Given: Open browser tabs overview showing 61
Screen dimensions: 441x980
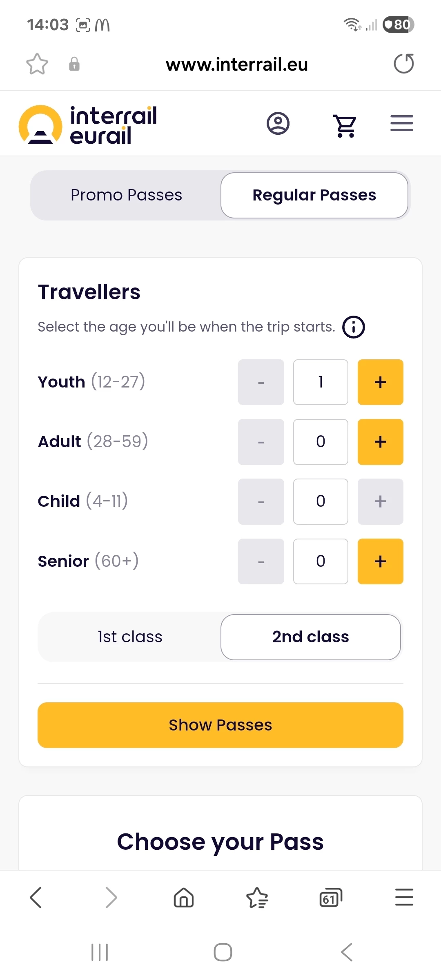Looking at the screenshot, I should tap(330, 898).
